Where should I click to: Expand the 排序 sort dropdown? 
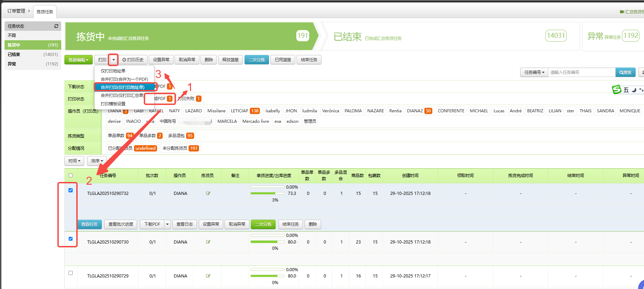click(x=97, y=161)
